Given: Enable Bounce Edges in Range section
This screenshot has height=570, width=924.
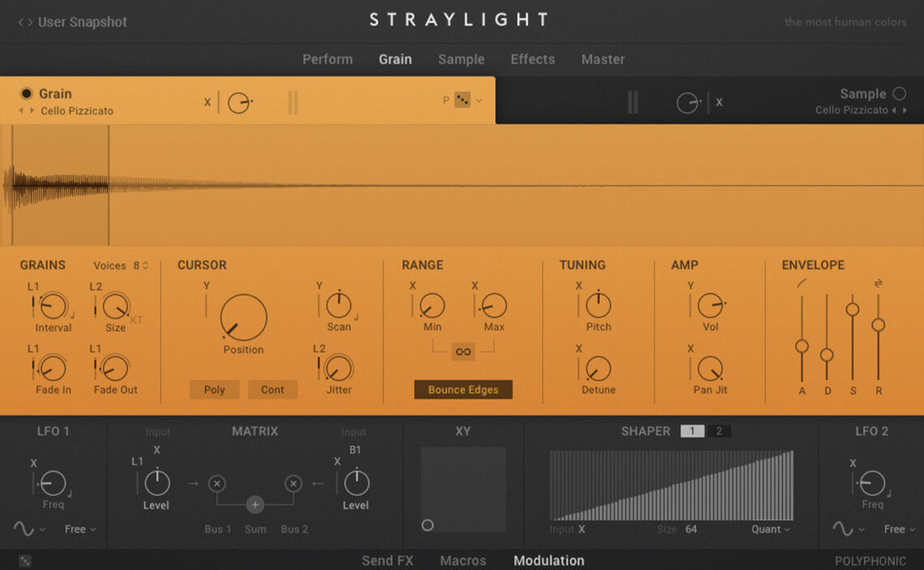Looking at the screenshot, I should click(x=463, y=389).
